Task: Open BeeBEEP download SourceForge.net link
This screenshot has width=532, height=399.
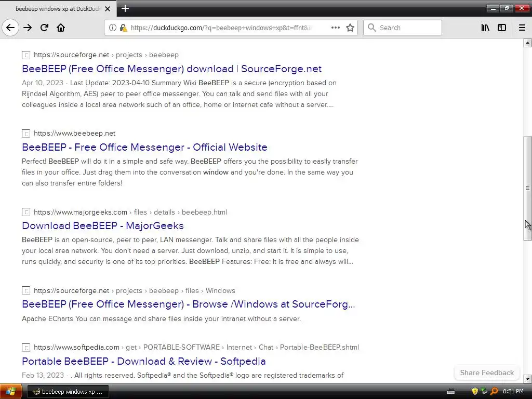Action: tap(171, 69)
